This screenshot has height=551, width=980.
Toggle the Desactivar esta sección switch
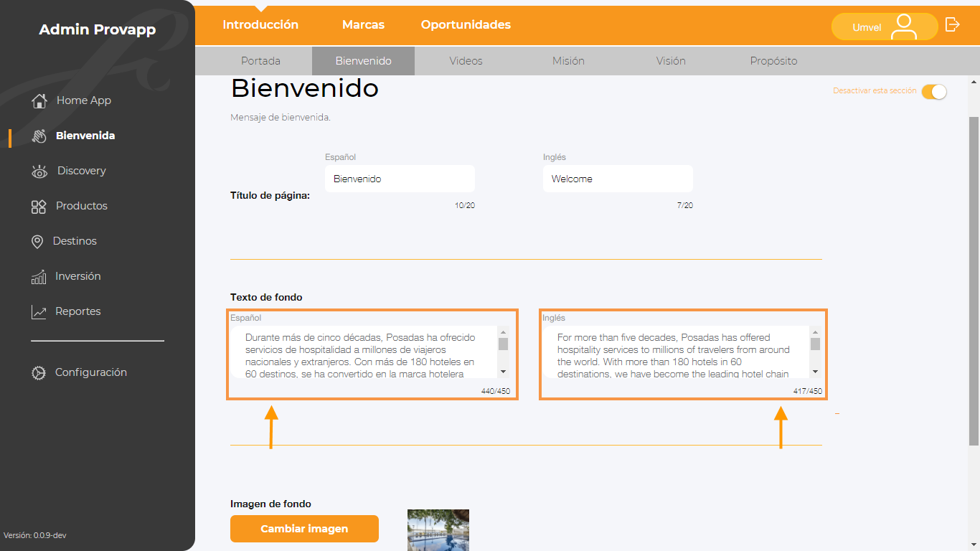[x=934, y=91]
